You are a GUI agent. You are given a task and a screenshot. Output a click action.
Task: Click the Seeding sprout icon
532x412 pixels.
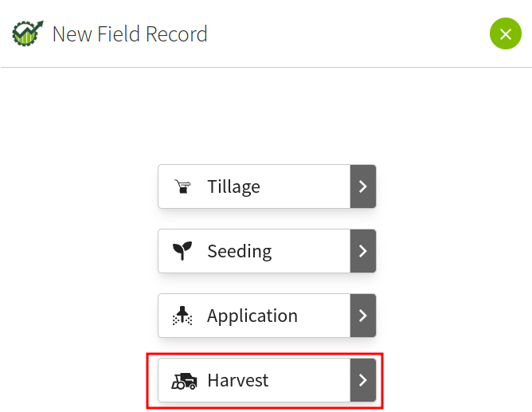pyautogui.click(x=183, y=252)
